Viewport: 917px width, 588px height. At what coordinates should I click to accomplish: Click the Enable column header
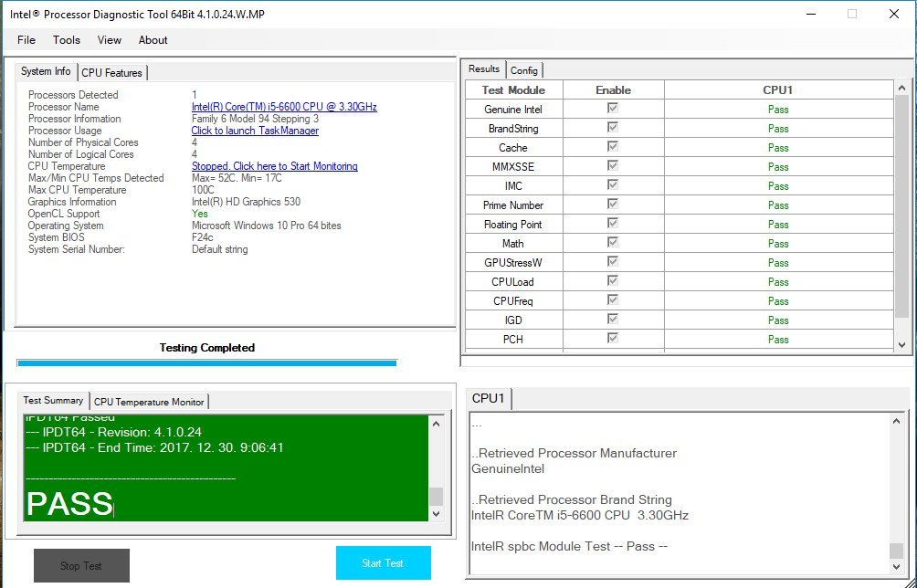coord(613,90)
